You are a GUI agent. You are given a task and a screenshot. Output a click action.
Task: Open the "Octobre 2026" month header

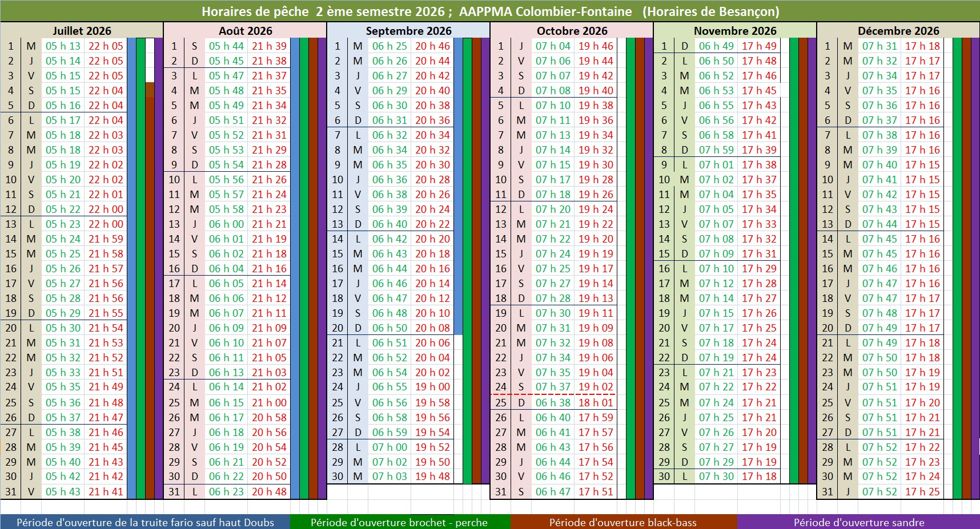pos(572,31)
